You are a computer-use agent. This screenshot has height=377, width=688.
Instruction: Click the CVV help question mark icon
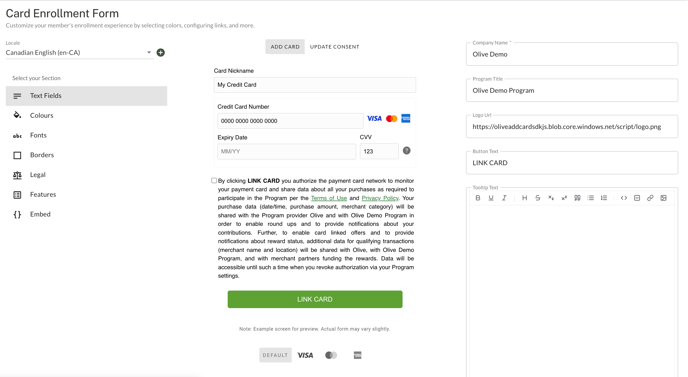click(407, 151)
